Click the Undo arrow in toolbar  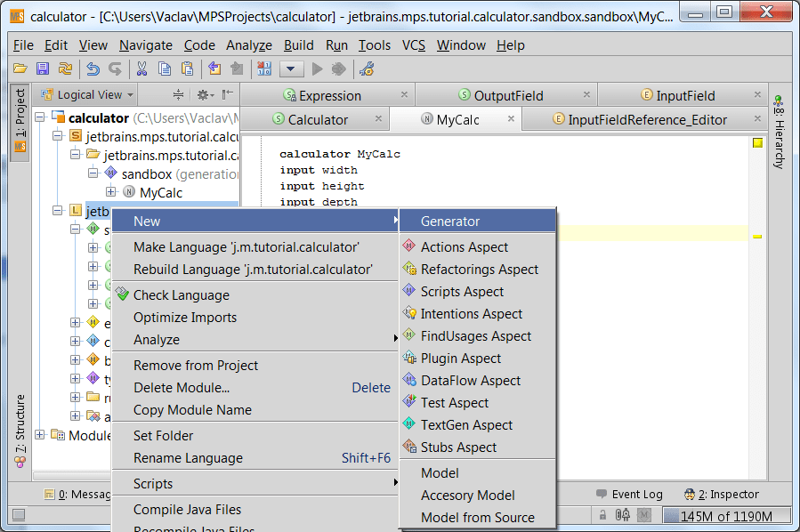tap(93, 69)
